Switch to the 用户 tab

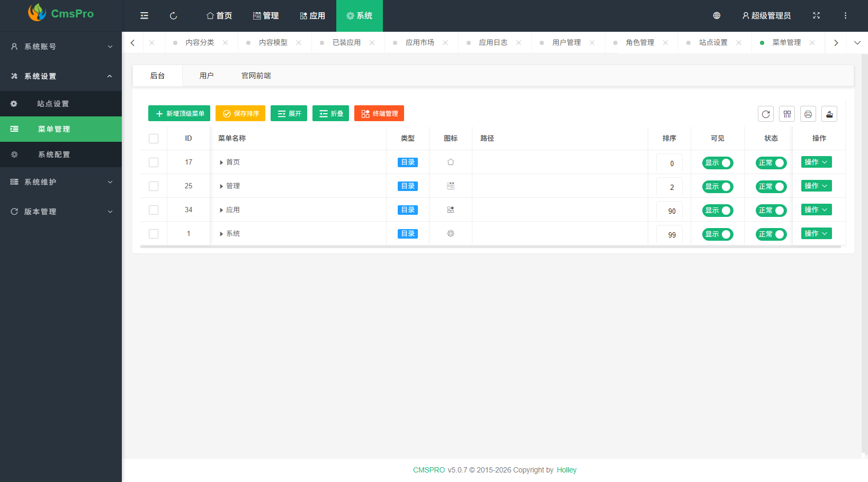pos(207,76)
